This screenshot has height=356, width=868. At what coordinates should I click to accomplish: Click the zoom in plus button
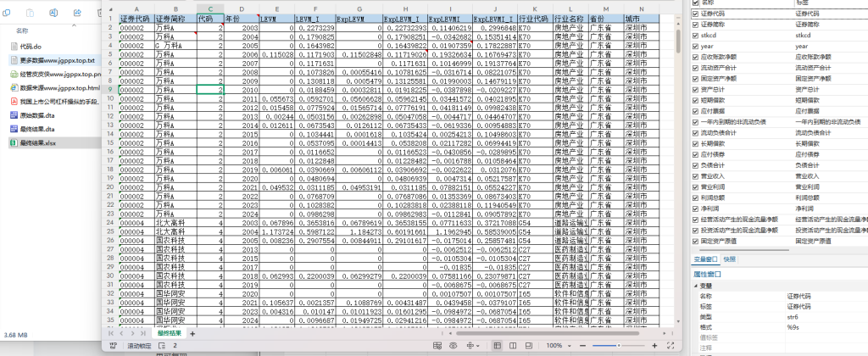[x=655, y=346]
